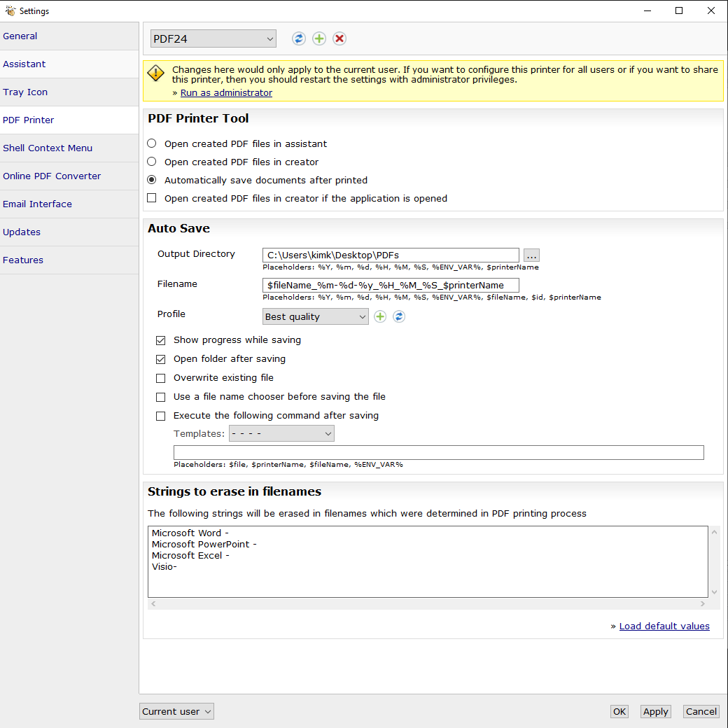Click the refresh printer list icon

point(298,38)
